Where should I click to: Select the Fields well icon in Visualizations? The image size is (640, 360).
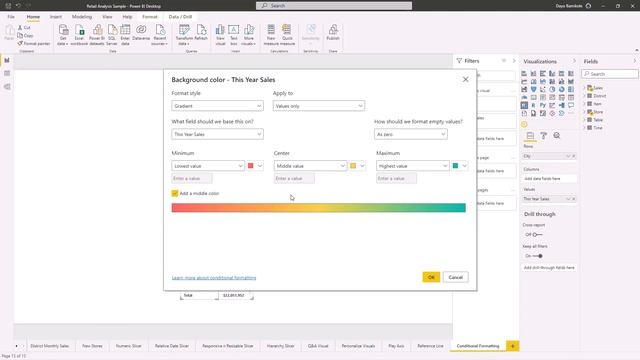click(x=530, y=136)
